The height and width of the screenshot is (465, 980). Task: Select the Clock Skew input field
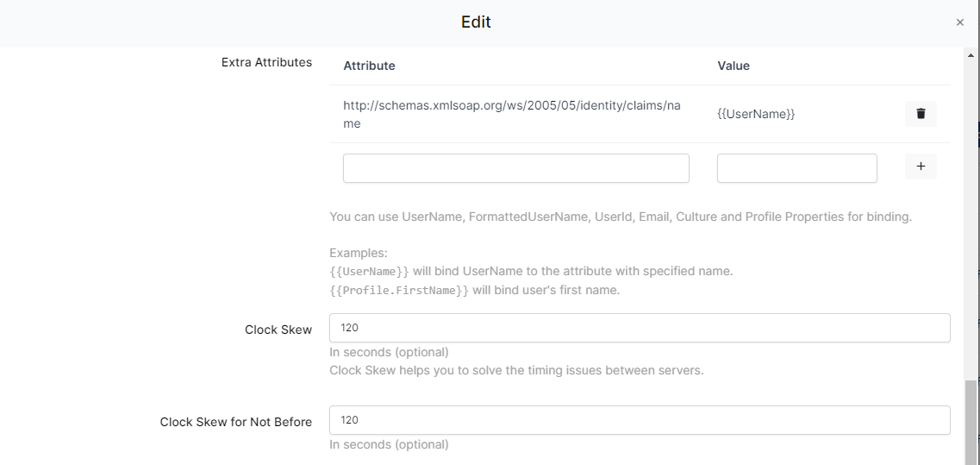pos(639,328)
